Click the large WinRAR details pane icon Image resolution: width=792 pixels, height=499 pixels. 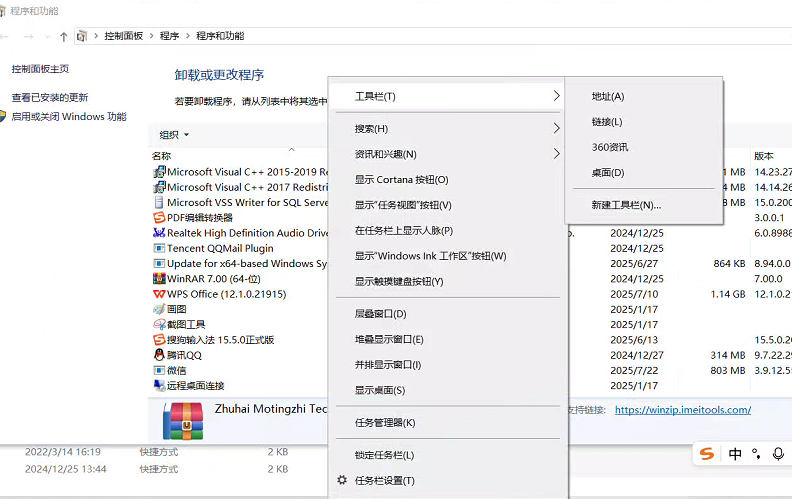click(x=183, y=421)
